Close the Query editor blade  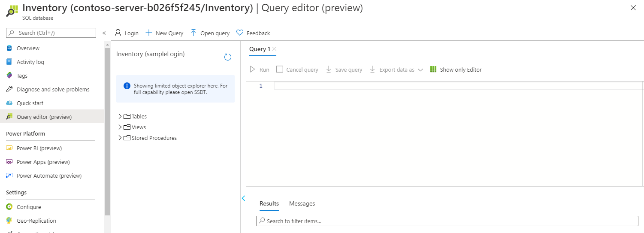click(x=633, y=8)
